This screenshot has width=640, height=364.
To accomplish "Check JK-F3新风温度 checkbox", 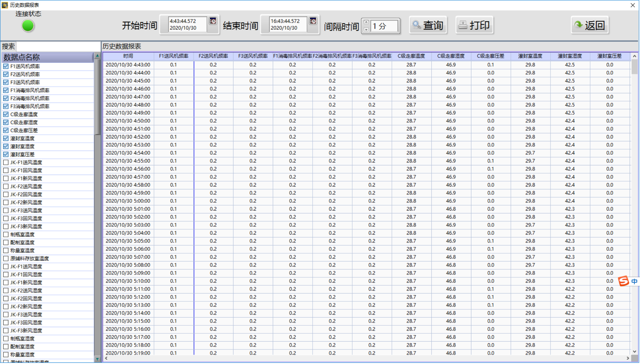I will point(6,226).
